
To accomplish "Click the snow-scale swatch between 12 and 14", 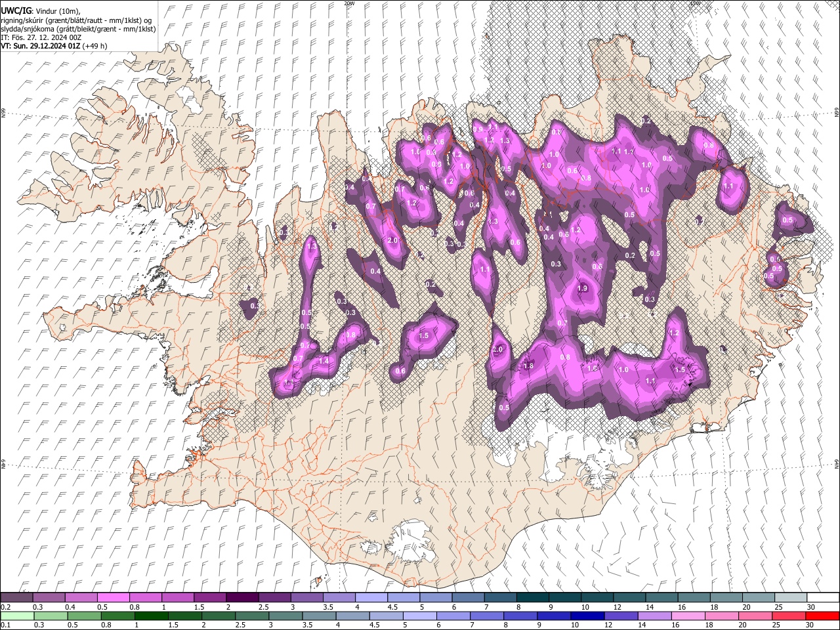I will click(630, 598).
